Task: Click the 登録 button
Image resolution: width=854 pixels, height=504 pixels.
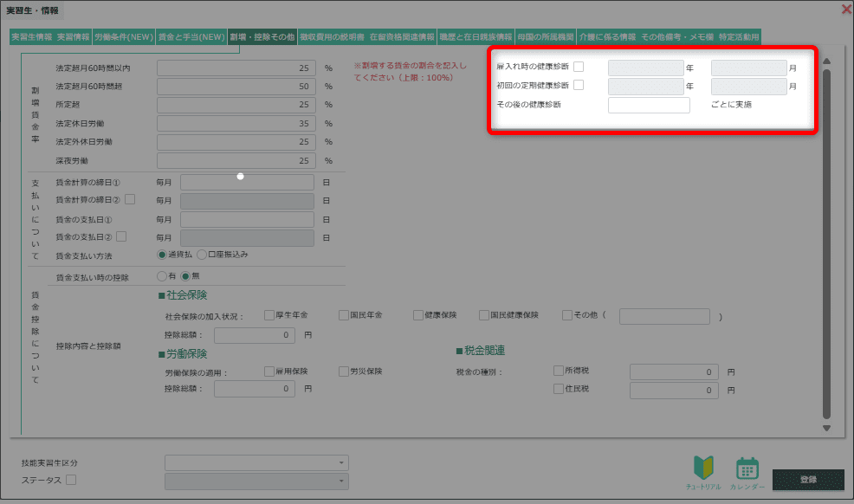Action: [808, 480]
